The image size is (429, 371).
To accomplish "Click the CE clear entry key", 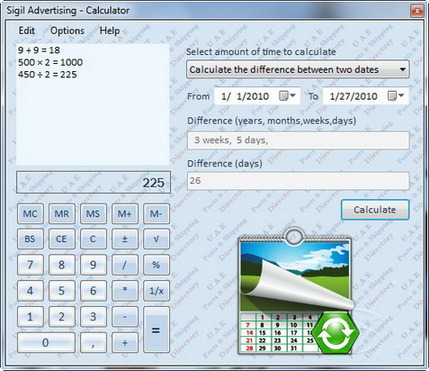I will [x=62, y=239].
